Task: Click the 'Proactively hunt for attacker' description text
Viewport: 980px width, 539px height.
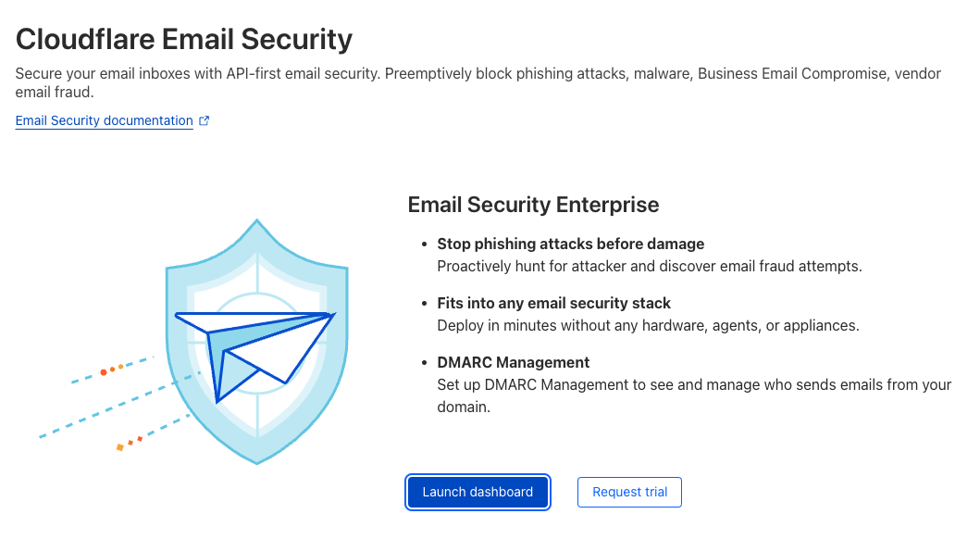Action: pyautogui.click(x=649, y=266)
